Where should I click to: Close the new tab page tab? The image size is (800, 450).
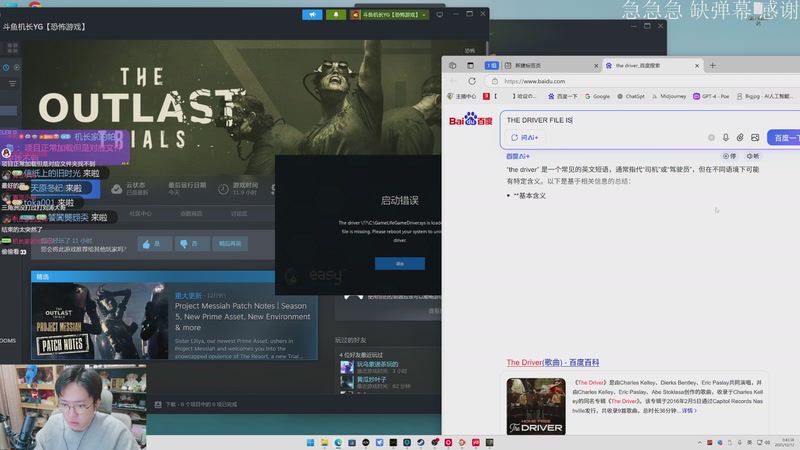point(596,65)
